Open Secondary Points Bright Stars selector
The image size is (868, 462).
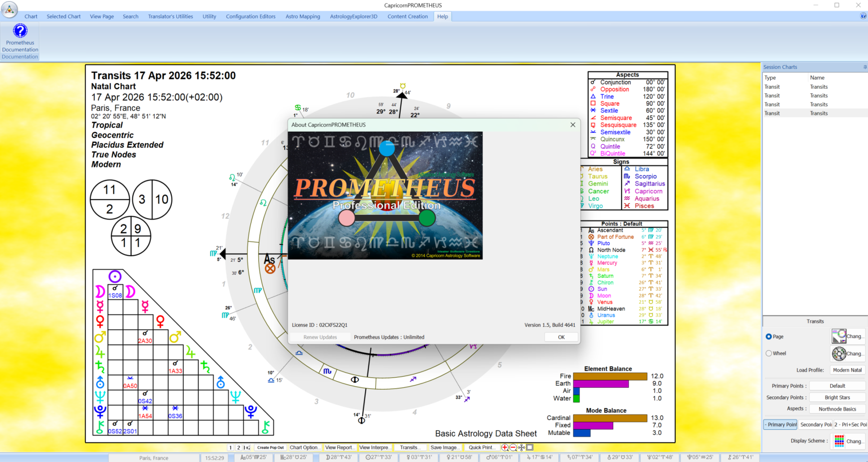(x=837, y=398)
